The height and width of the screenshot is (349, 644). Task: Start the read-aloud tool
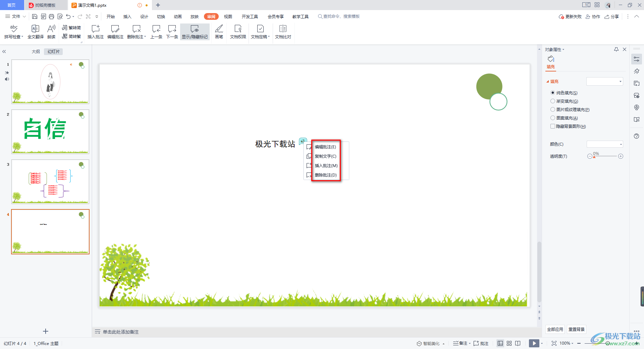coord(51,32)
